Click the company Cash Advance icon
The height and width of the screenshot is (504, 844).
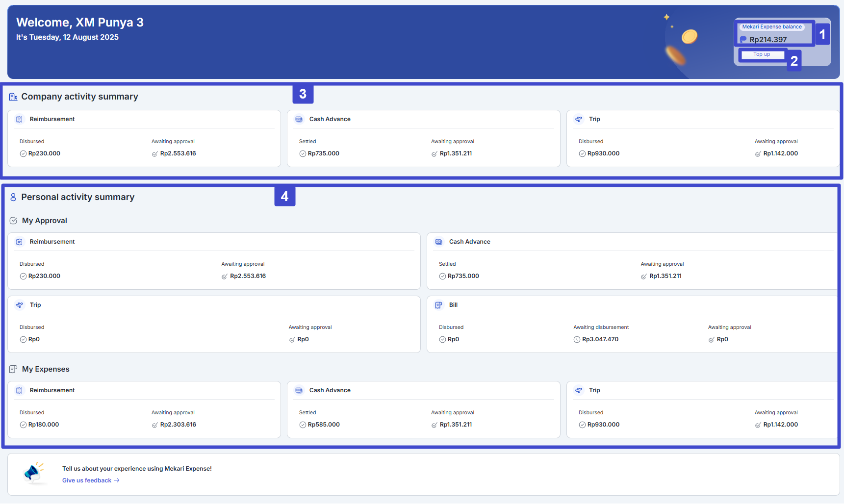[x=299, y=119]
